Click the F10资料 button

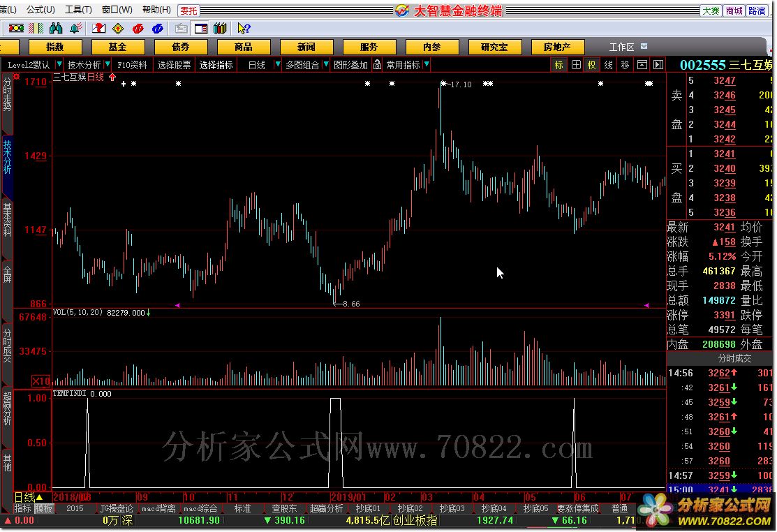[132, 64]
